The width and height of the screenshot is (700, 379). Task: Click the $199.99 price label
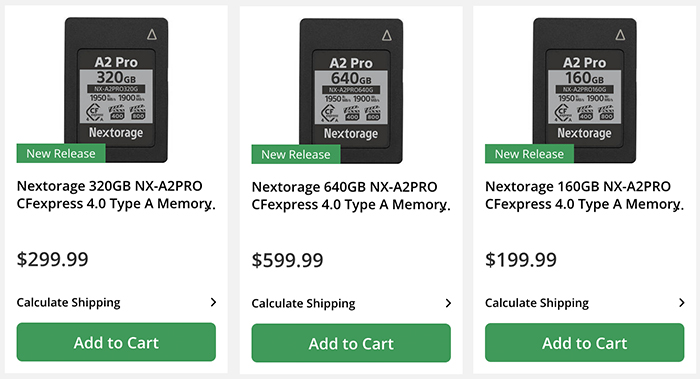point(521,259)
